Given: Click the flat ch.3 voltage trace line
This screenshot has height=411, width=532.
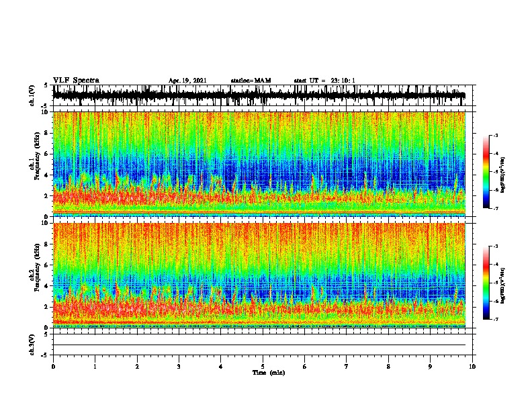Looking at the screenshot, I should coord(259,345).
